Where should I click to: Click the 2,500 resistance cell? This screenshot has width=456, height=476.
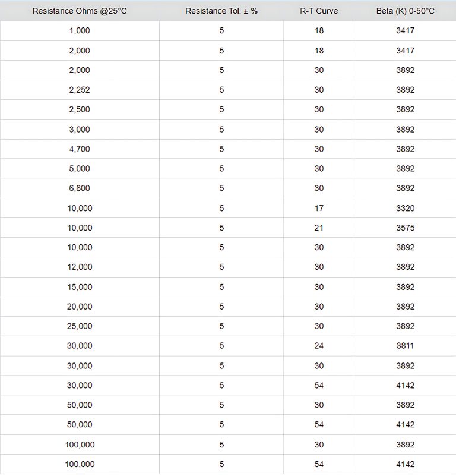tap(80, 109)
